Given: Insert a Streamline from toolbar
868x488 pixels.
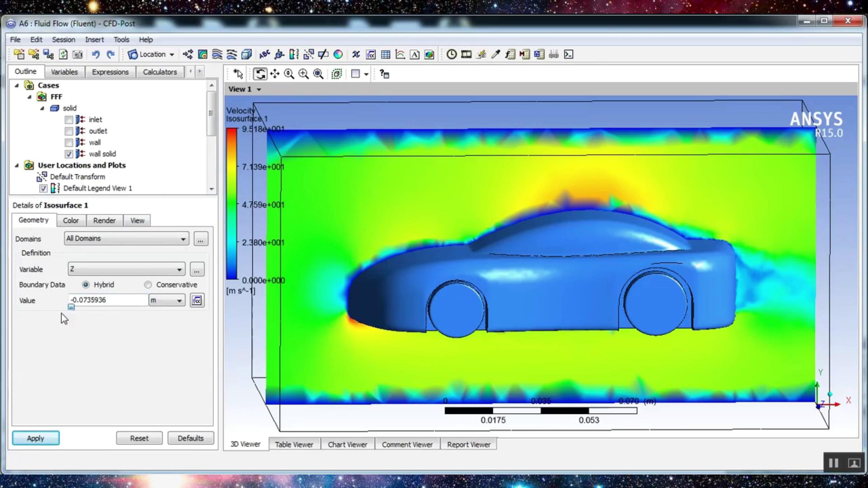Looking at the screenshot, I should pos(217,55).
